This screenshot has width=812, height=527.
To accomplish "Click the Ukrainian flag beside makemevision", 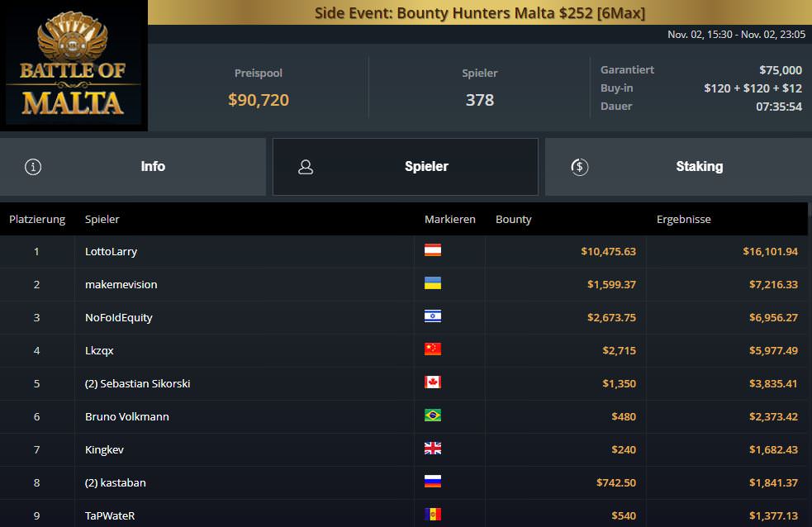I will click(x=433, y=283).
